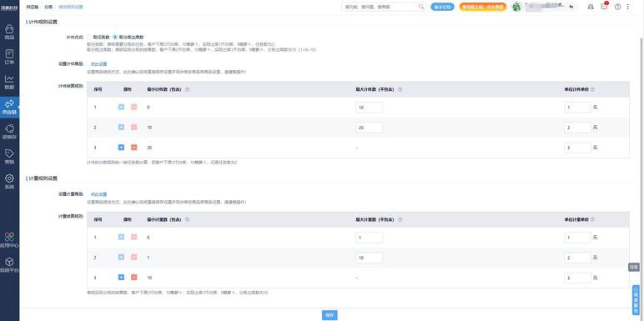This screenshot has height=321, width=644.
Task: Open the help question mark icon in top bar
Action: tap(617, 7)
